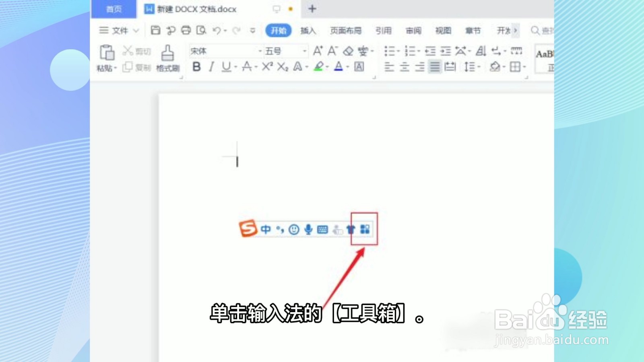
Task: Toggle strikethrough formatting
Action: [247, 66]
